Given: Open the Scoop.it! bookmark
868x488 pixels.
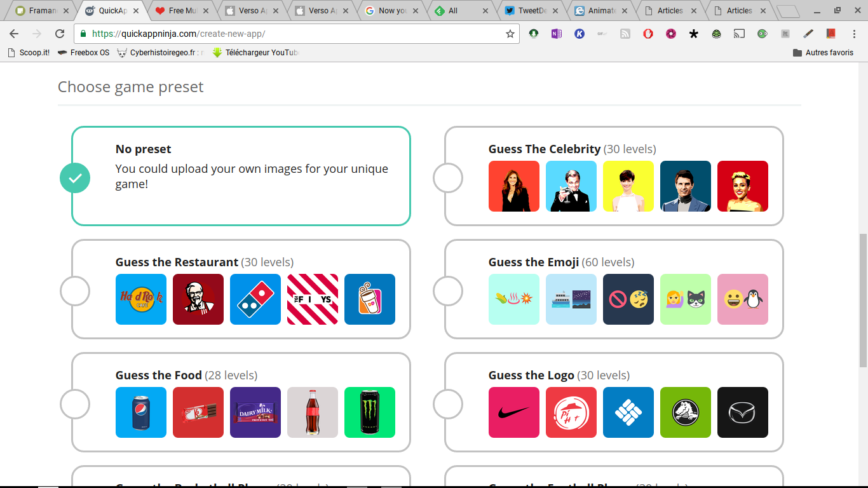Looking at the screenshot, I should [x=29, y=53].
